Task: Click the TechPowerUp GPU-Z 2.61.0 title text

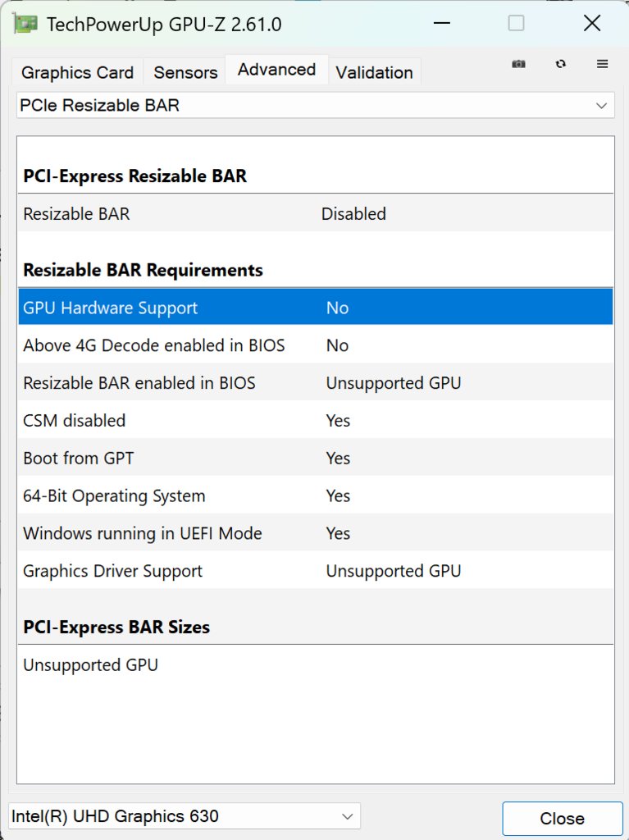Action: (x=164, y=25)
